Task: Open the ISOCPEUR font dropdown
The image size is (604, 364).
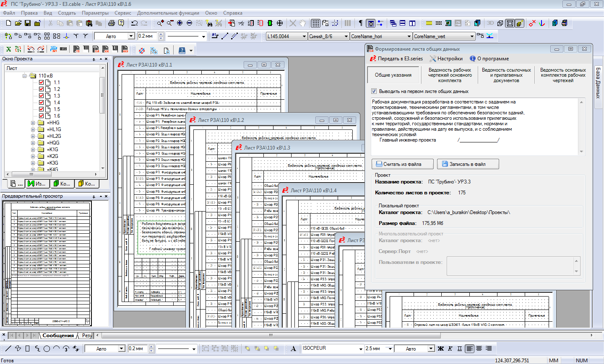Action: (x=360, y=349)
